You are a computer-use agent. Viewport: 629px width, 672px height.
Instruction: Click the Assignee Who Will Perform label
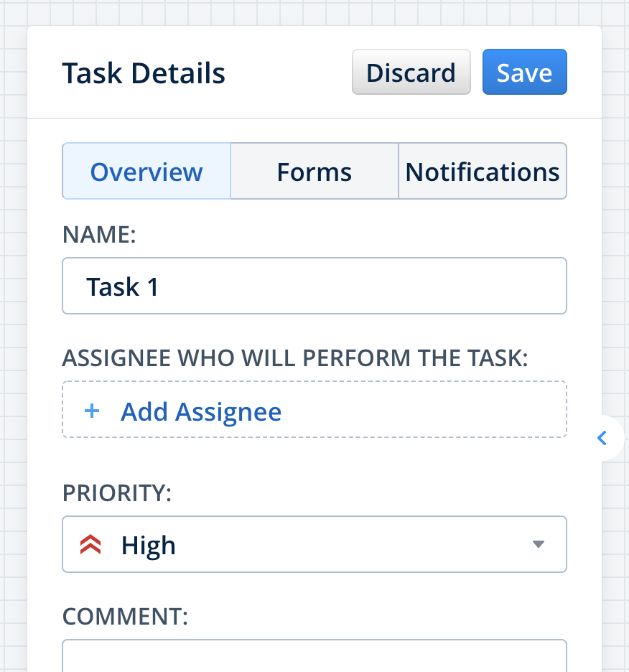(x=294, y=358)
